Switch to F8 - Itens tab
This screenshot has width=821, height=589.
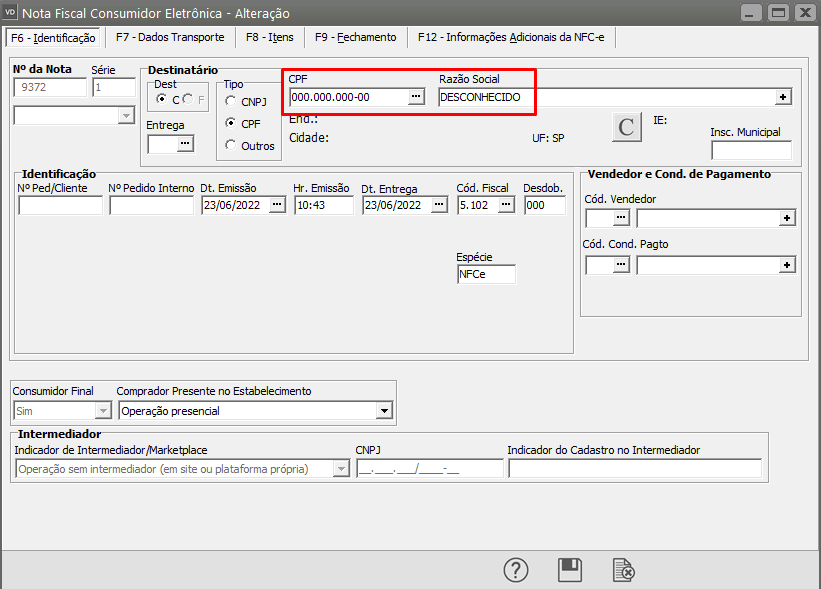pyautogui.click(x=269, y=37)
